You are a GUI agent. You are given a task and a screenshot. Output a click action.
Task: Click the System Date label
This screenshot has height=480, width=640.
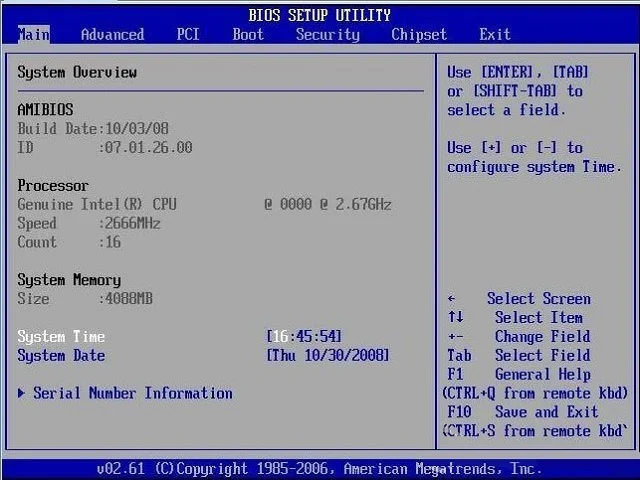tap(61, 355)
